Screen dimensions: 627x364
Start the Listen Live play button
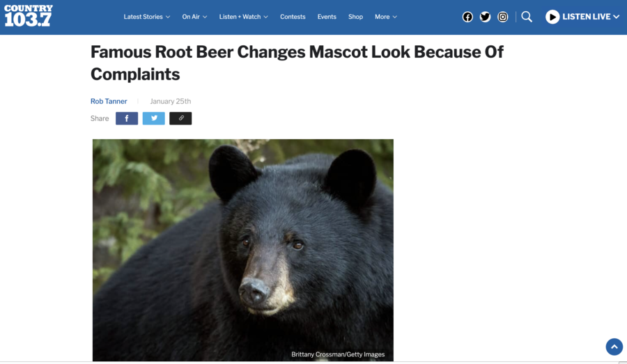point(552,17)
